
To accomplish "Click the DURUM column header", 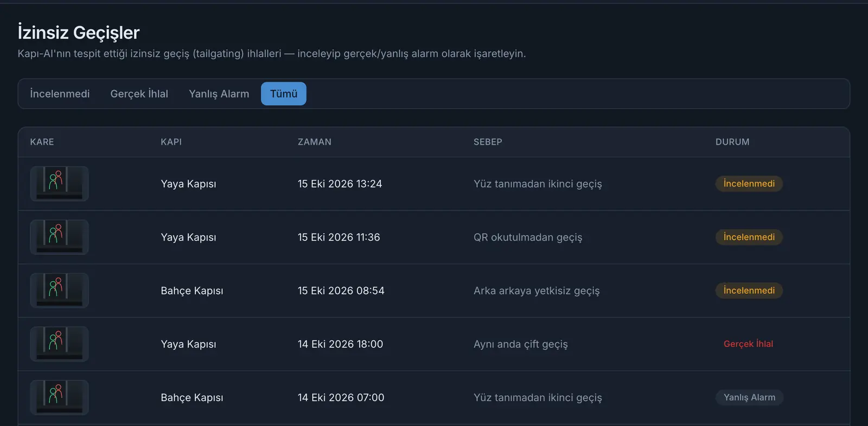I will click(732, 142).
